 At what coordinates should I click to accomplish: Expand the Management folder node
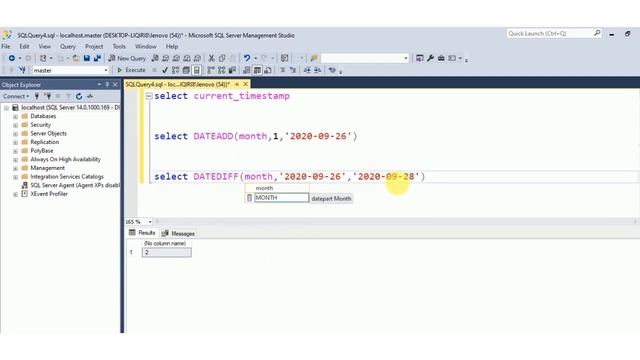click(x=16, y=168)
